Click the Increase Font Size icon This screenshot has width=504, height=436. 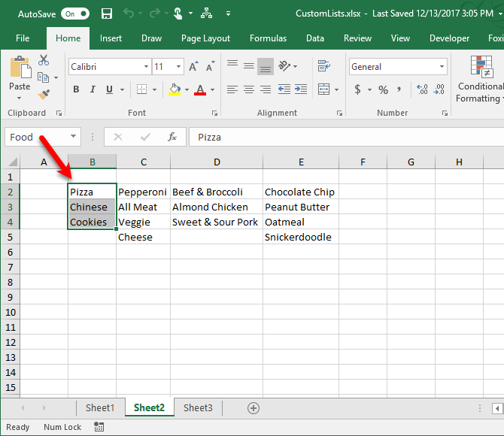[x=193, y=67]
